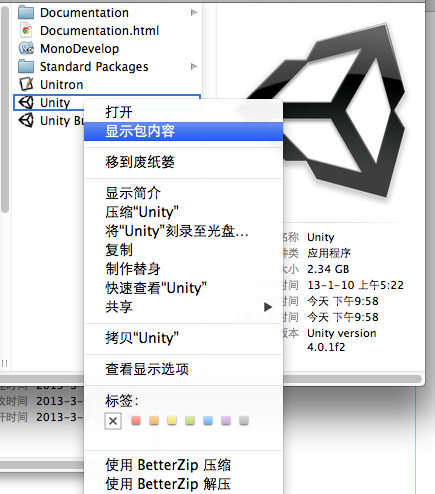Select 制作替身 menu entry
This screenshot has height=494, width=435.
coord(183,269)
